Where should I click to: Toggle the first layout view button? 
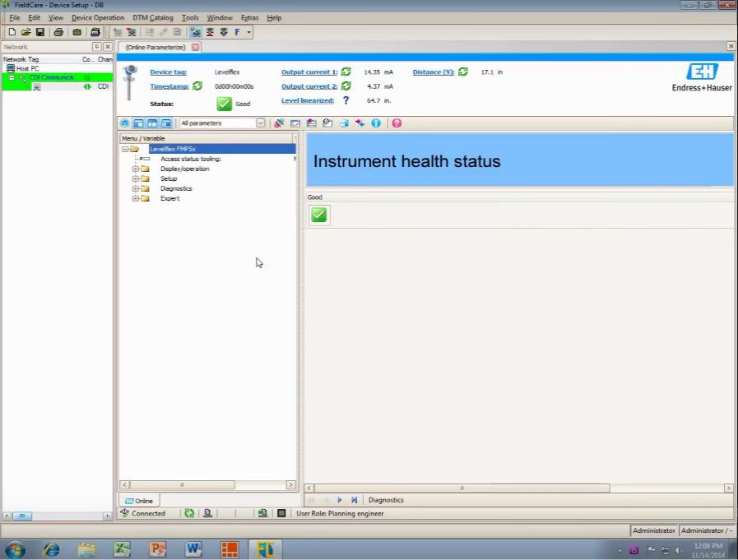click(x=138, y=123)
